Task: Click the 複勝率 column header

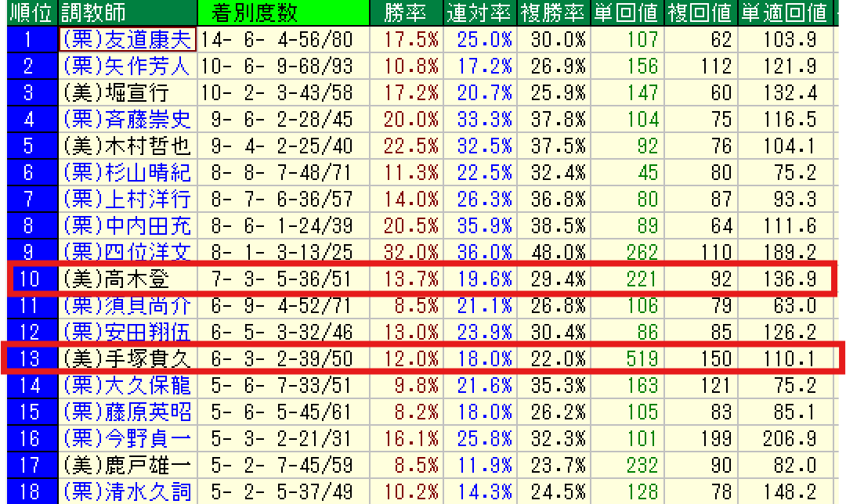Action: 553,13
